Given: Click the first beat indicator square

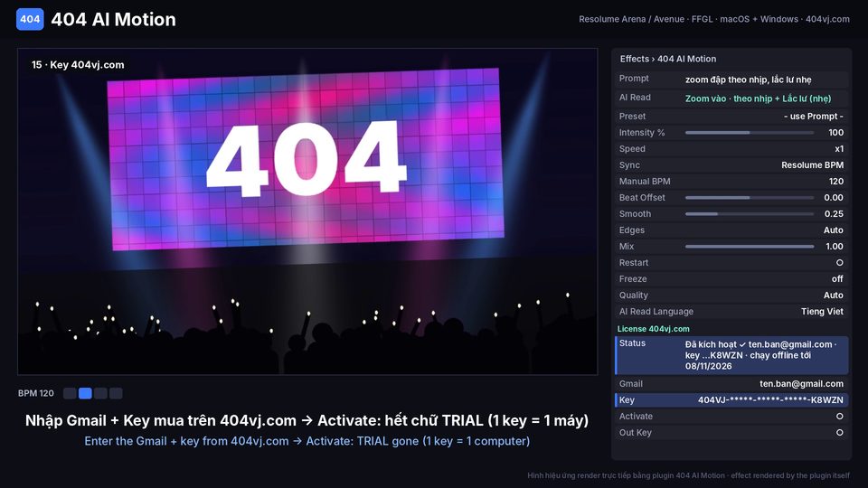Looking at the screenshot, I should pyautogui.click(x=70, y=393).
